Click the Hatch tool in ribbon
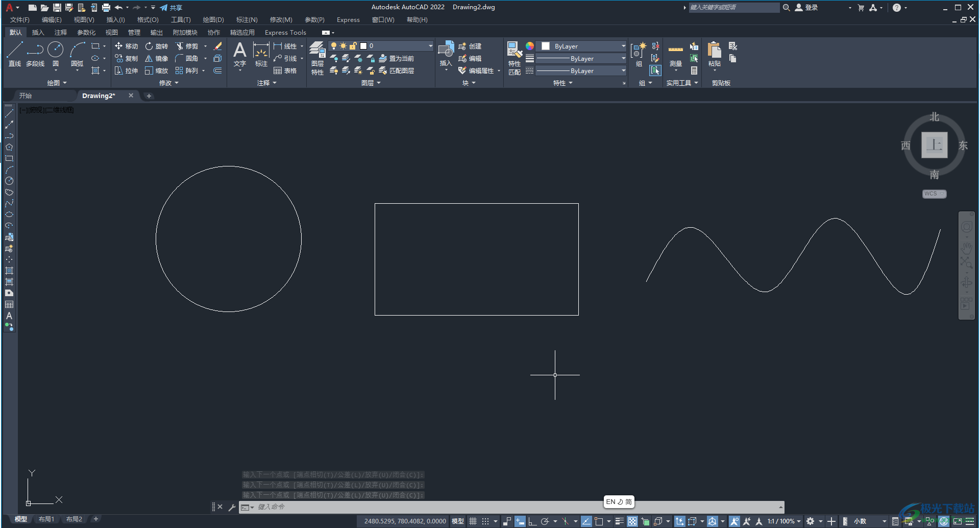Viewport: 980px width, 528px height. coord(95,70)
